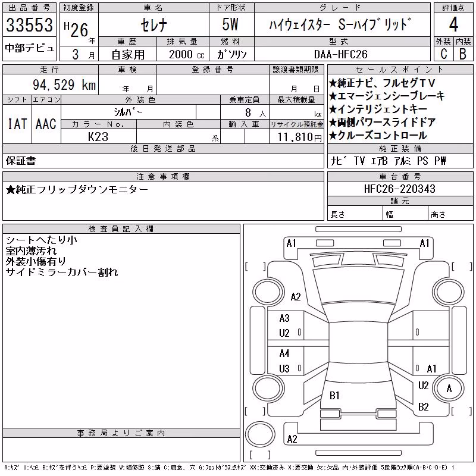Click the exterior color シルバー
Screen dimensions: 476x476
[x=128, y=112]
